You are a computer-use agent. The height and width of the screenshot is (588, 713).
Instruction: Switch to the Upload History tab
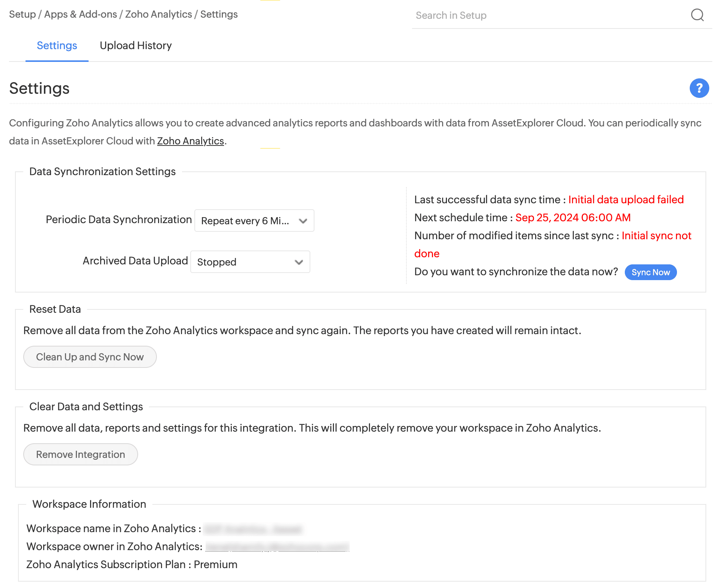click(x=135, y=45)
